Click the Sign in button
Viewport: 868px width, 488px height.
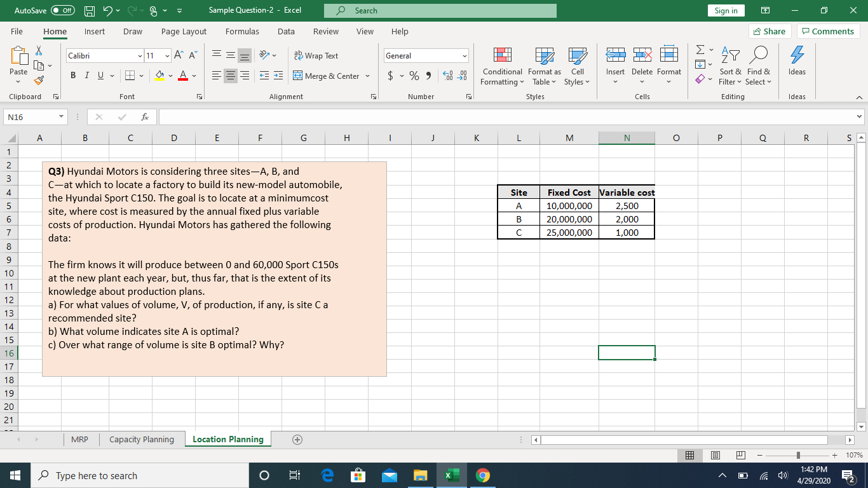coord(726,11)
